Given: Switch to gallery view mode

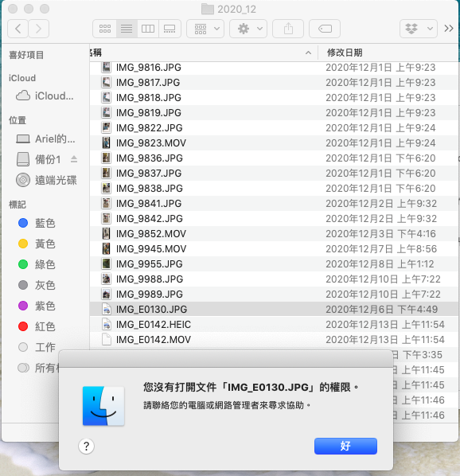Looking at the screenshot, I should pos(170,29).
